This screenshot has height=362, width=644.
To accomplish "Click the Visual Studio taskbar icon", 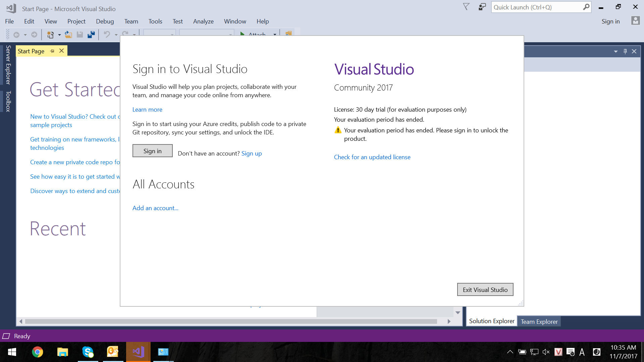I will coord(138,352).
